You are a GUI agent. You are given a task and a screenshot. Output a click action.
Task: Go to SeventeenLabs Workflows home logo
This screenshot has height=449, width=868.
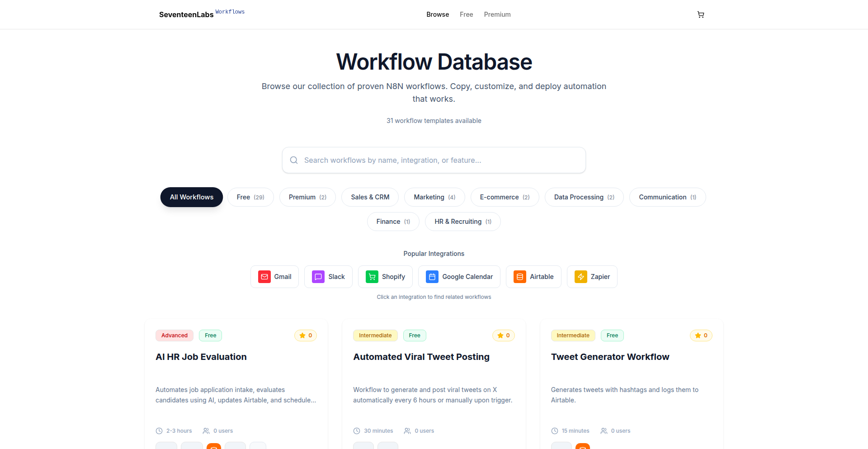(202, 14)
